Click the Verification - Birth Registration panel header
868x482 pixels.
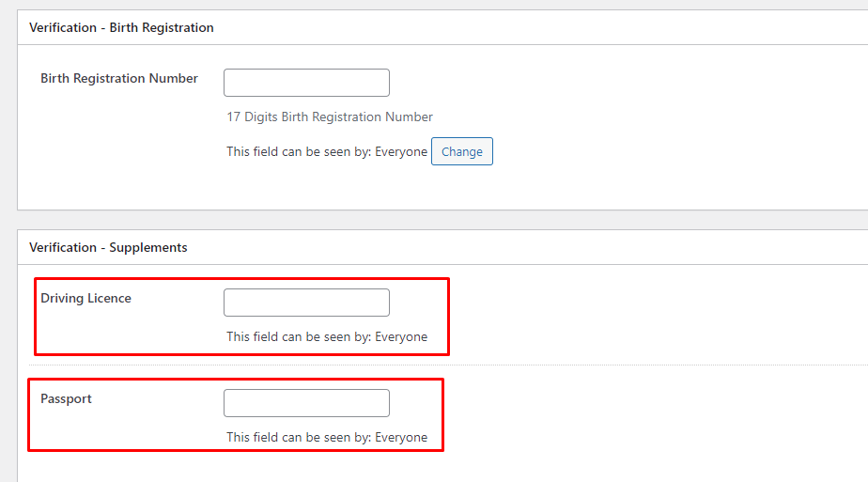pos(121,27)
